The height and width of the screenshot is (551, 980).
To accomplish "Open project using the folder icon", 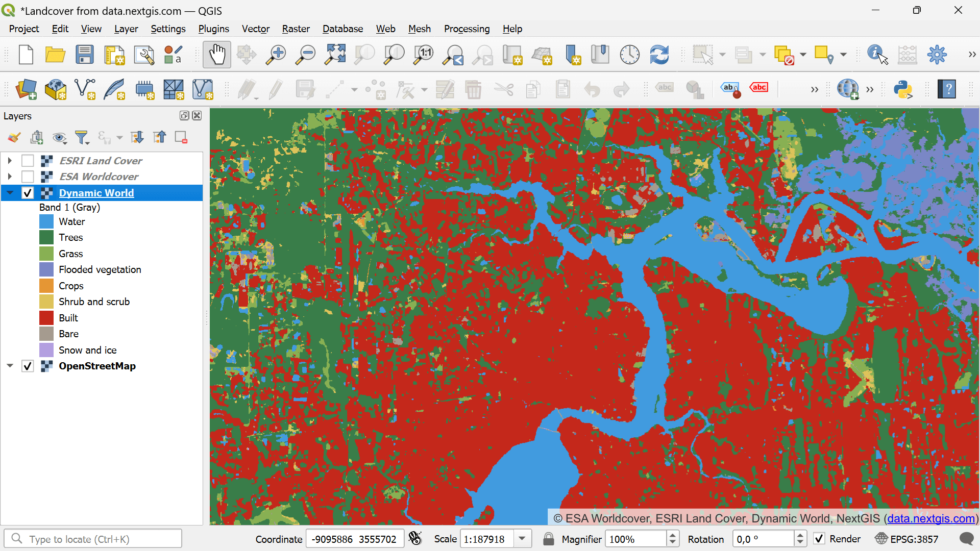I will tap(55, 55).
